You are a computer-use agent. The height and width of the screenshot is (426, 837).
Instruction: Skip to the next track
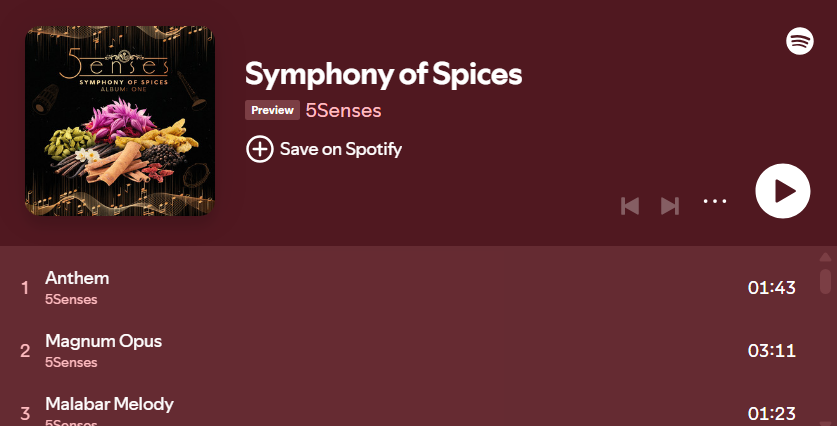(670, 206)
